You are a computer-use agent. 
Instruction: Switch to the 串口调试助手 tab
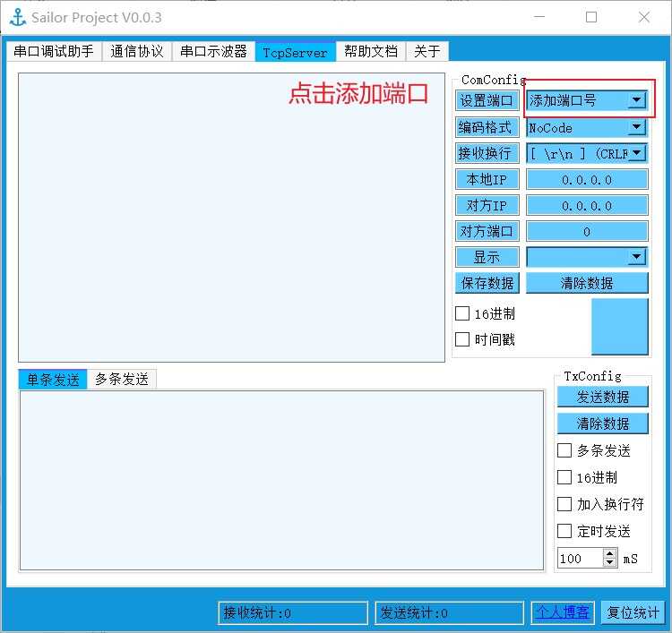[54, 51]
